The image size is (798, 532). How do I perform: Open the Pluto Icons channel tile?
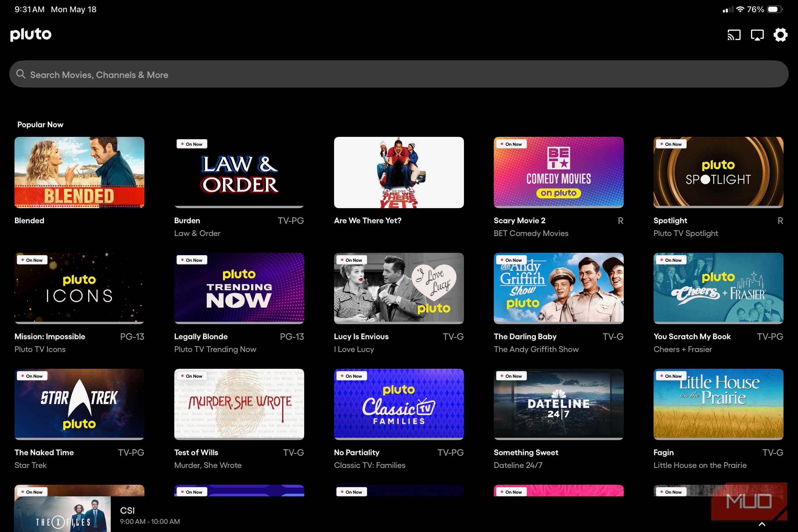point(79,288)
